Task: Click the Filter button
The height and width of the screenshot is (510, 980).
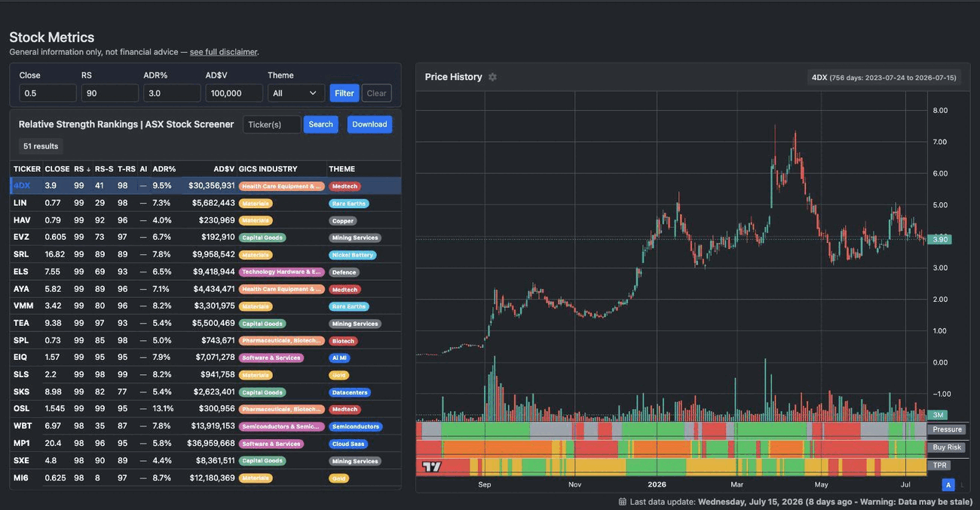Action: coord(345,93)
